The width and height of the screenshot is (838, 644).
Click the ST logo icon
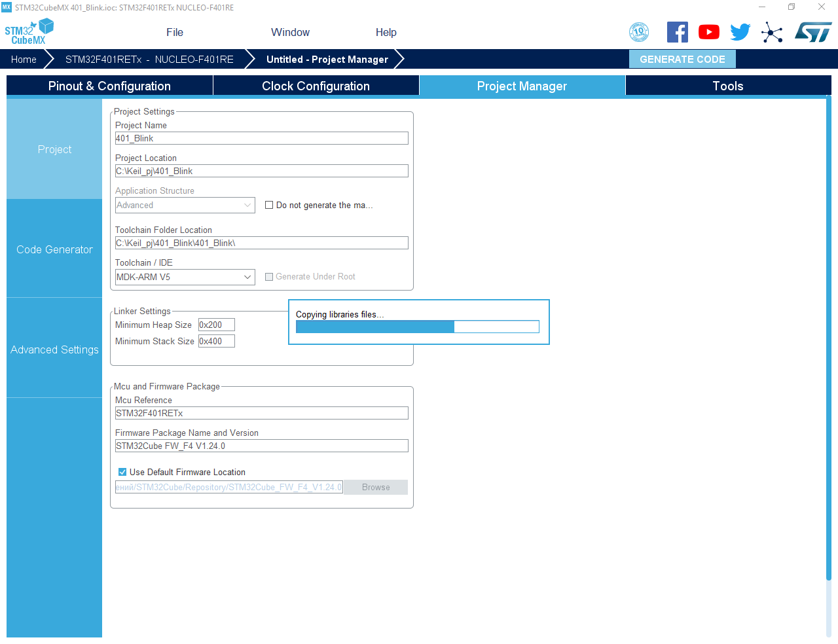(x=813, y=32)
